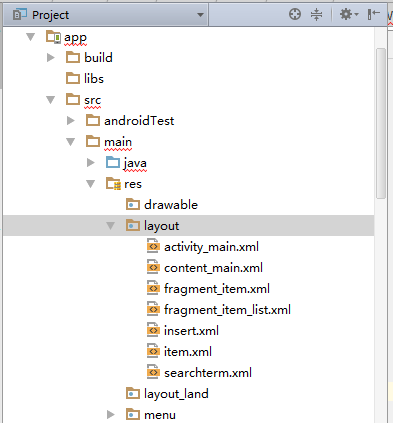Expand the build folder
The image size is (393, 423).
click(51, 58)
